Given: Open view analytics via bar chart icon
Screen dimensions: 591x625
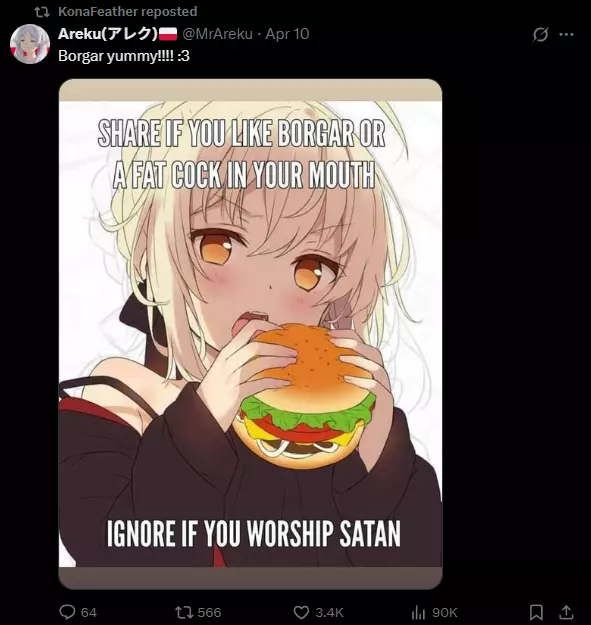Looking at the screenshot, I should coord(418,612).
